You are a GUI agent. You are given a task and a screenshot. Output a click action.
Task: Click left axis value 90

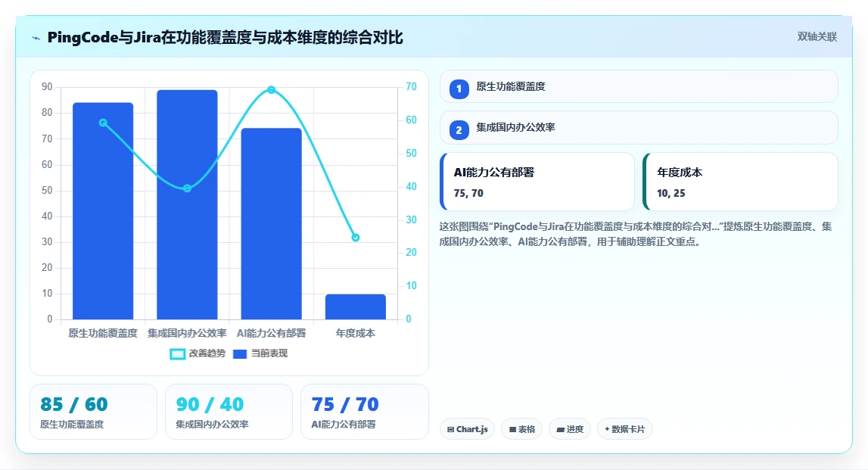click(x=47, y=87)
